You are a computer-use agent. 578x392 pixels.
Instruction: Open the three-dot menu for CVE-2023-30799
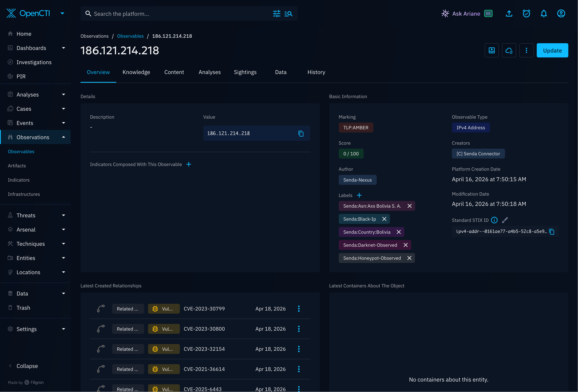coord(299,309)
